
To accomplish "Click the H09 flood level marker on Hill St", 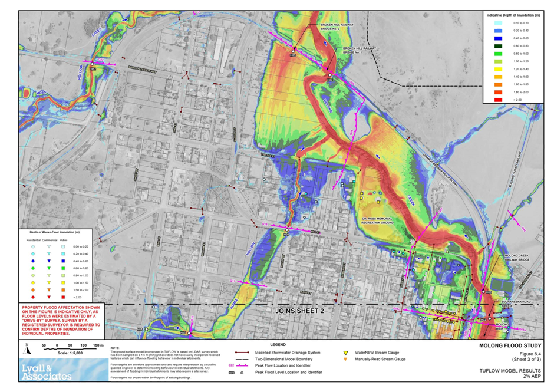I will (x=286, y=230).
